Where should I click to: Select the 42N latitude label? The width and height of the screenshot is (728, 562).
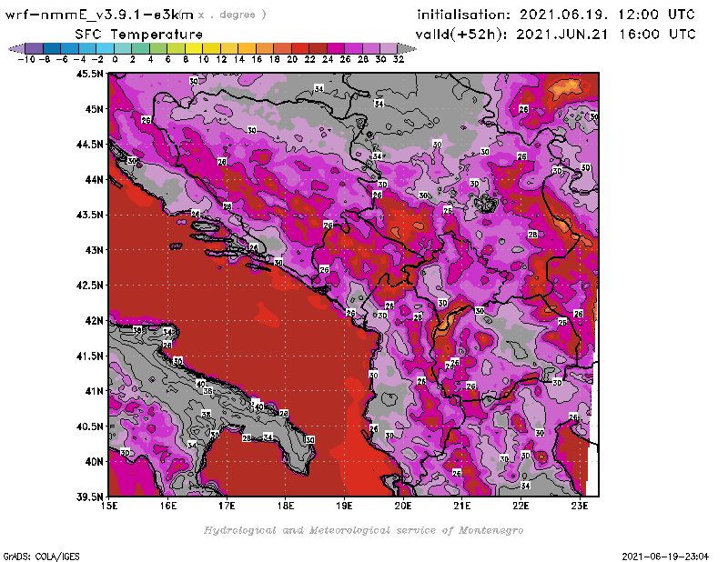point(92,320)
